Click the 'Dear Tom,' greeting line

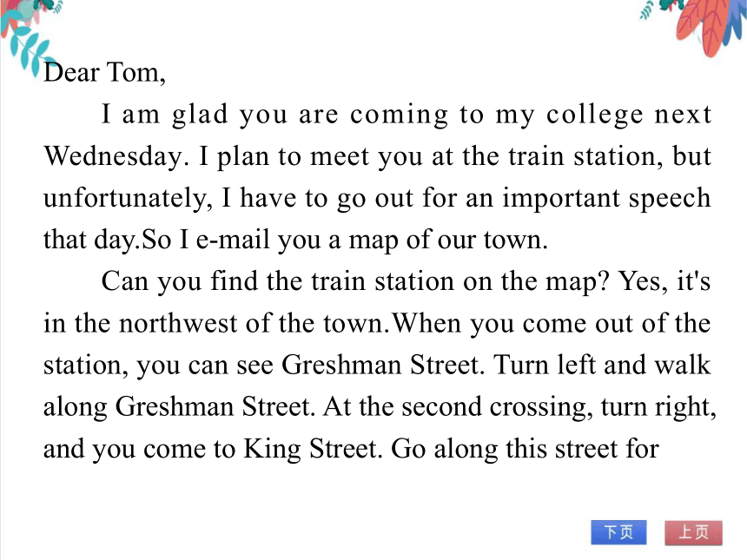click(x=104, y=73)
